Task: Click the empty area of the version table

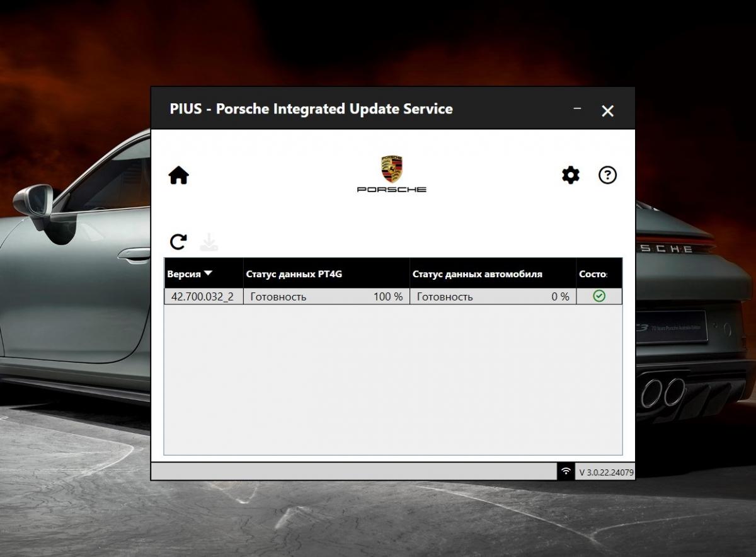Action: coord(392,378)
